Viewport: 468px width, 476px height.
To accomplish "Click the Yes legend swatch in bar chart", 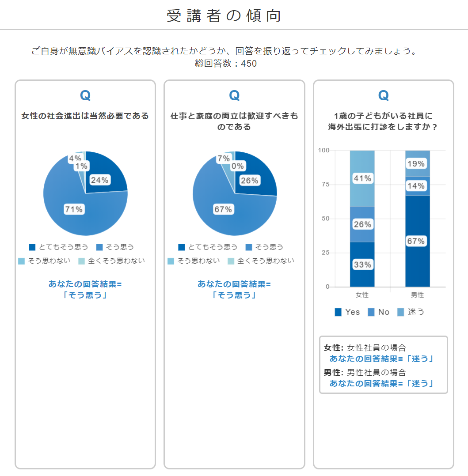I will click(338, 312).
